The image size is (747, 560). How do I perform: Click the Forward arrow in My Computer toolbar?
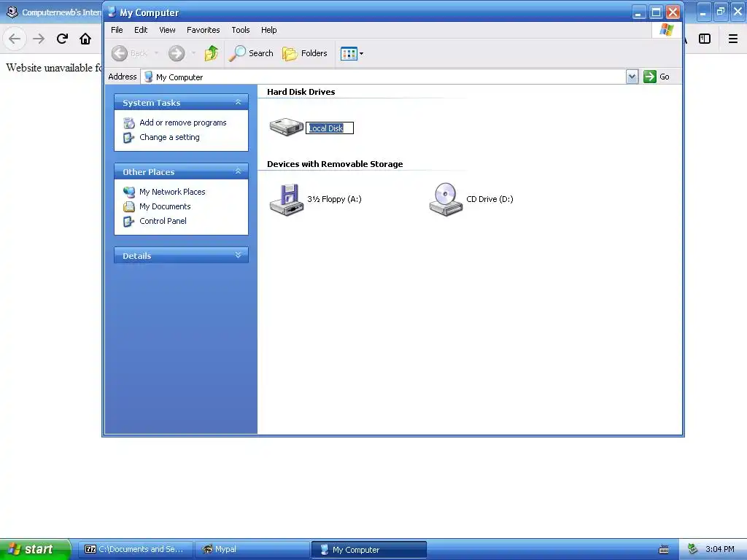[177, 53]
